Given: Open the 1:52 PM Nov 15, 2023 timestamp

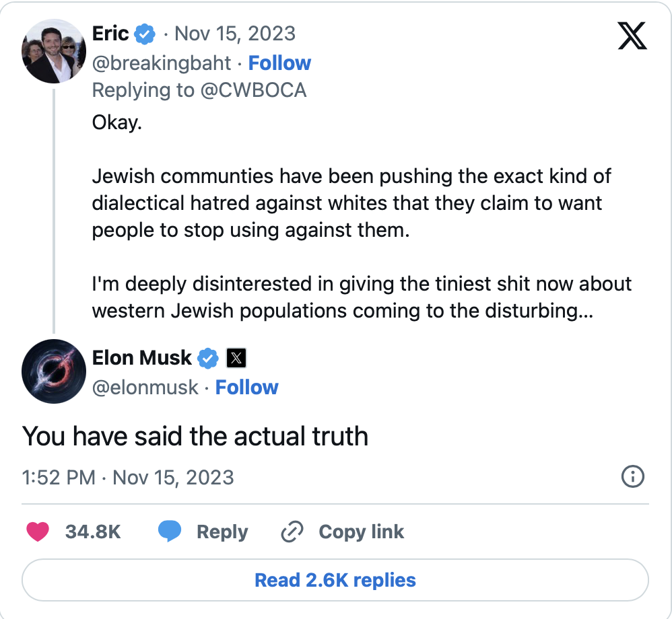Looking at the screenshot, I should [x=128, y=478].
